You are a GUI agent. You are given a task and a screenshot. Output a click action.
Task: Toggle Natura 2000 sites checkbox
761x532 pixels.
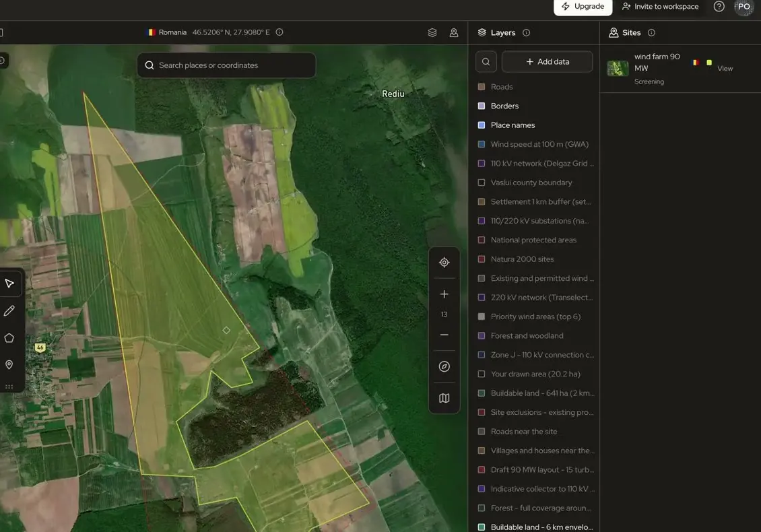482,259
